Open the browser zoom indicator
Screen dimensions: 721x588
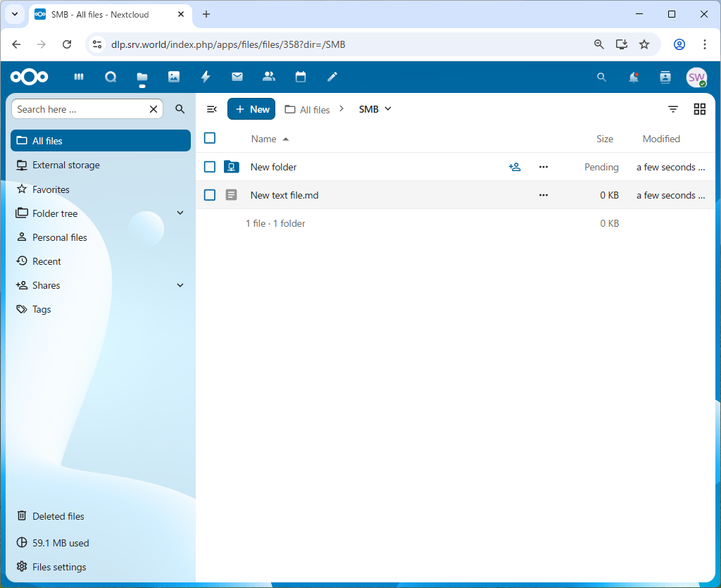click(598, 44)
